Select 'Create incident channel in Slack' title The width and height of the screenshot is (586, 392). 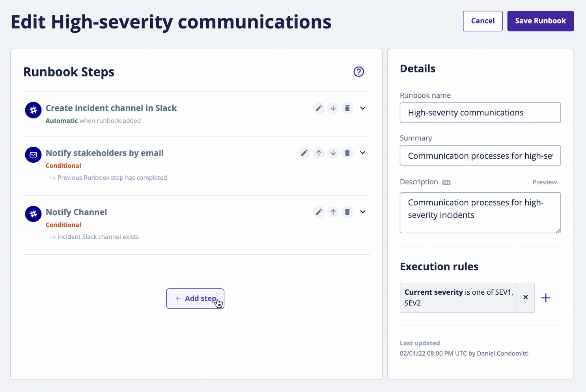pyautogui.click(x=111, y=108)
